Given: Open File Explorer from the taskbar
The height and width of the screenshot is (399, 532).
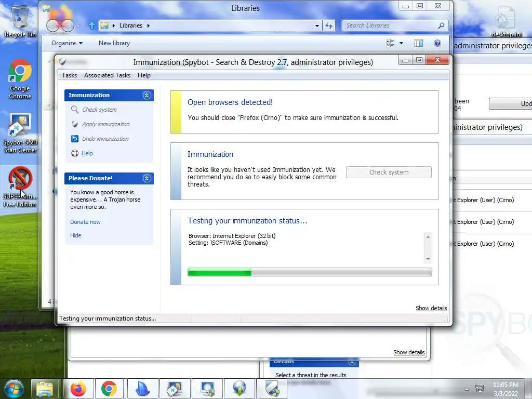Looking at the screenshot, I should click(x=45, y=389).
